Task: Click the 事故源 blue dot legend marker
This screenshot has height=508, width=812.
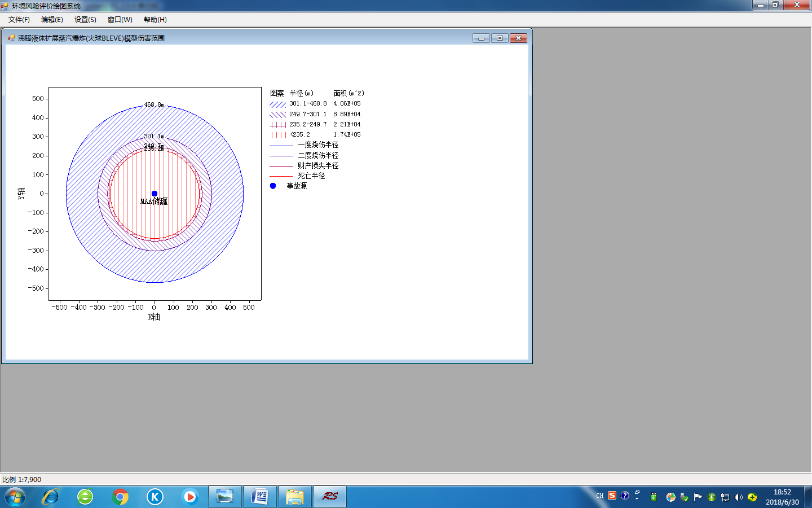Action: click(273, 186)
